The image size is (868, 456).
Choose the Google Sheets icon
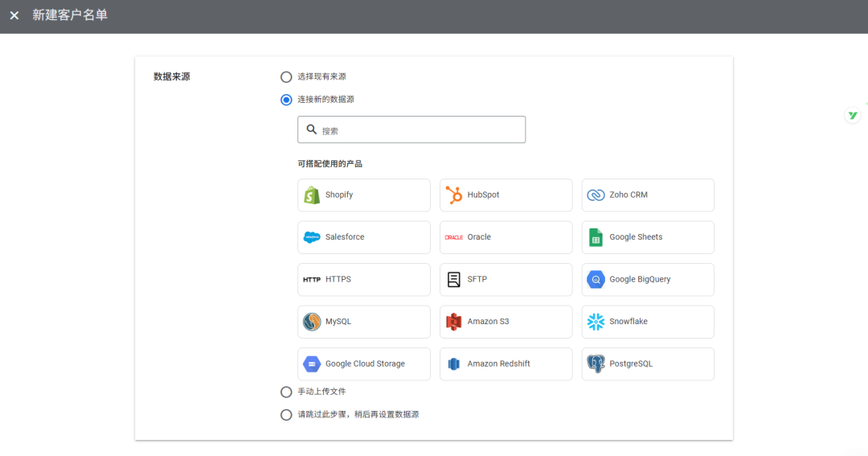[x=596, y=237]
